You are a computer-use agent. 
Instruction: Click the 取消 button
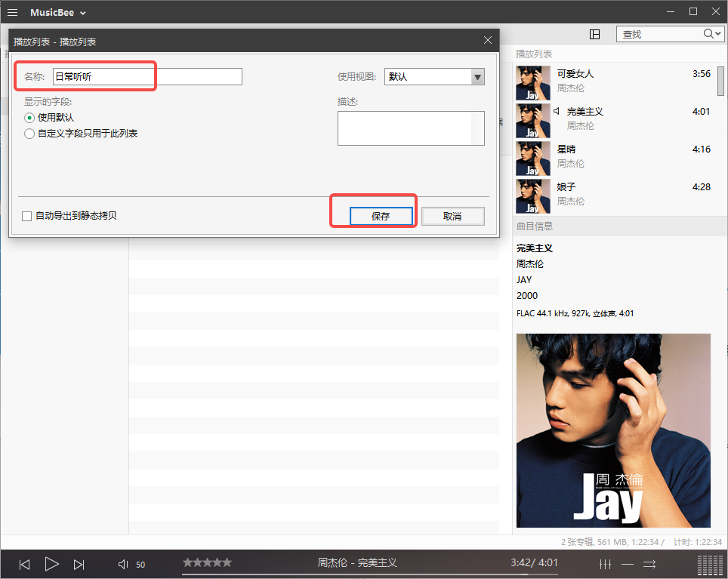(x=452, y=216)
